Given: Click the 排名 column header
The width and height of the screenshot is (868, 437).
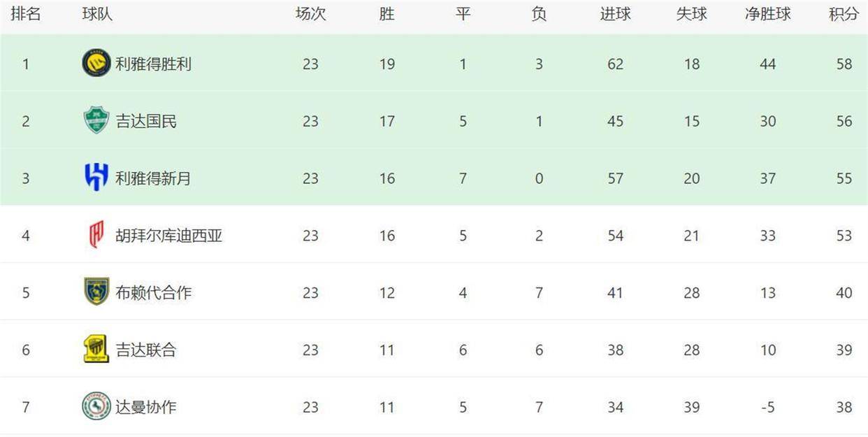Looking at the screenshot, I should [26, 14].
